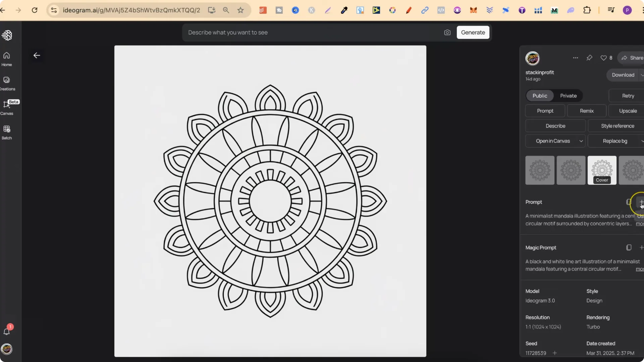
Task: Select the Cover thumbnail variant
Action: coord(602,170)
